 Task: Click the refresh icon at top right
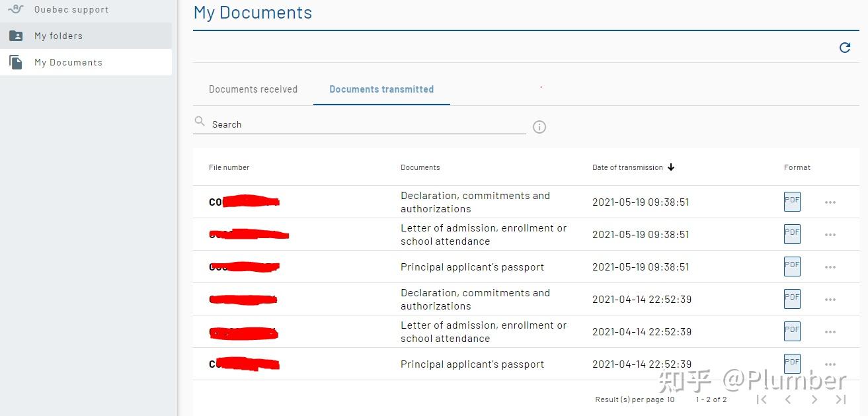(x=844, y=48)
